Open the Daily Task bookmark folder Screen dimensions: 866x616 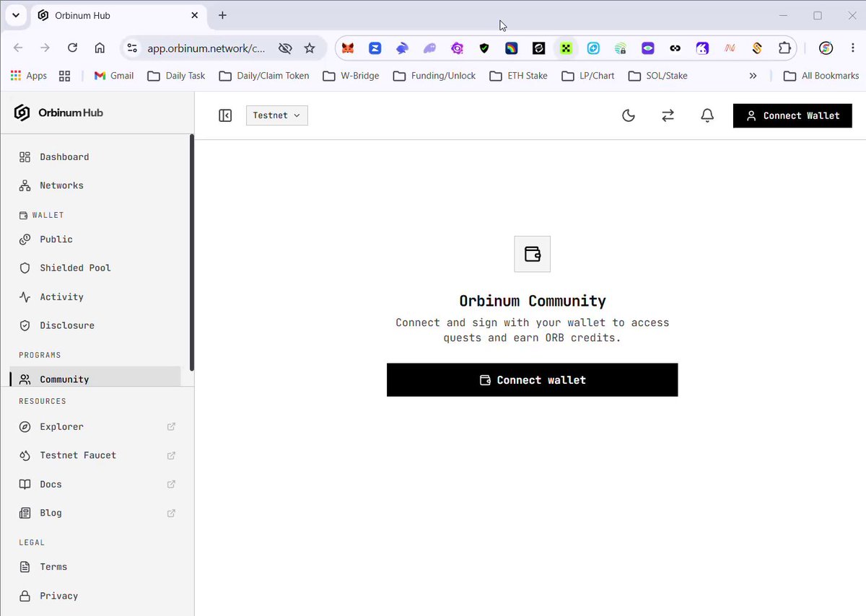point(177,76)
